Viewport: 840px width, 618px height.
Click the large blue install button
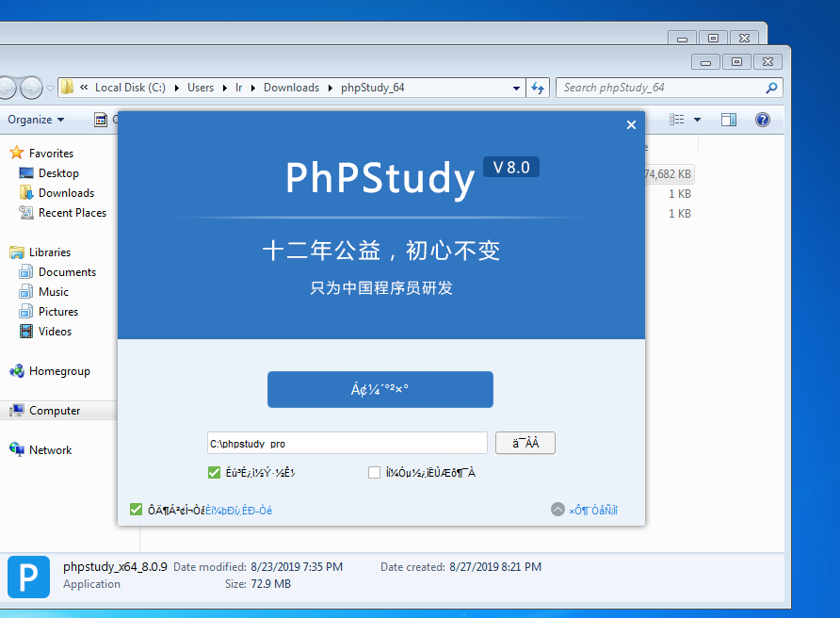click(380, 390)
